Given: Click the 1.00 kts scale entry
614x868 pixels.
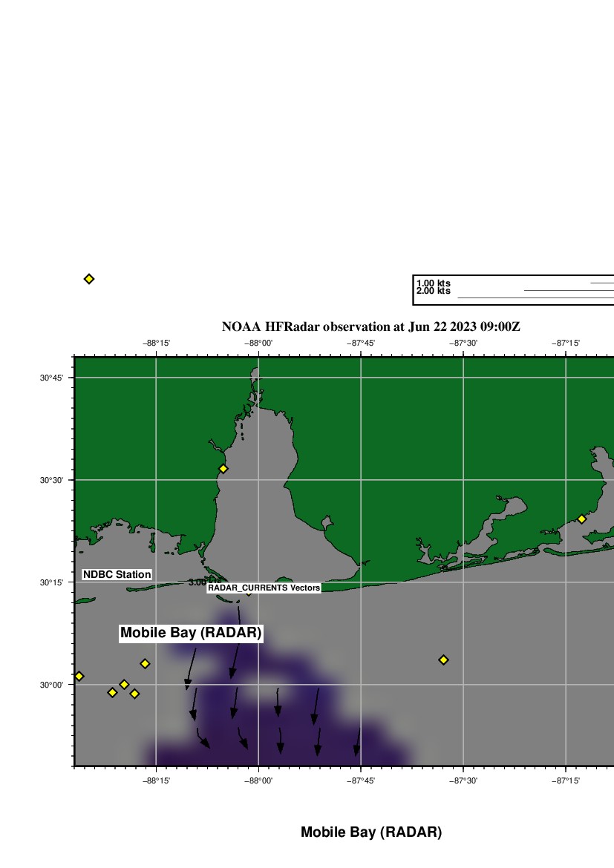Looking at the screenshot, I should click(x=434, y=283).
